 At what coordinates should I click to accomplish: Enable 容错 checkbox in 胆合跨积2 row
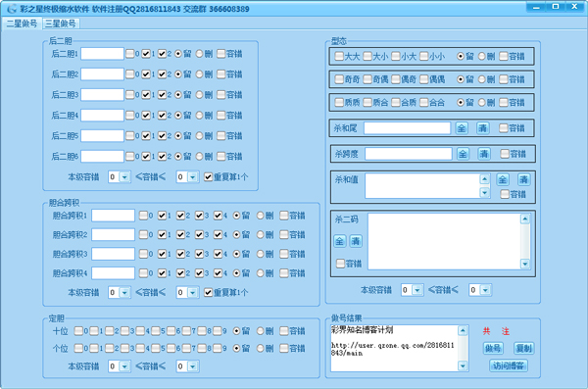pyautogui.click(x=284, y=234)
